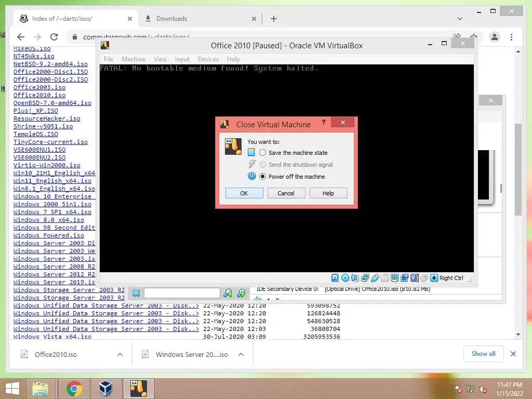
Task: Open audio settings indicator in VM status bar
Action: pyautogui.click(x=355, y=278)
